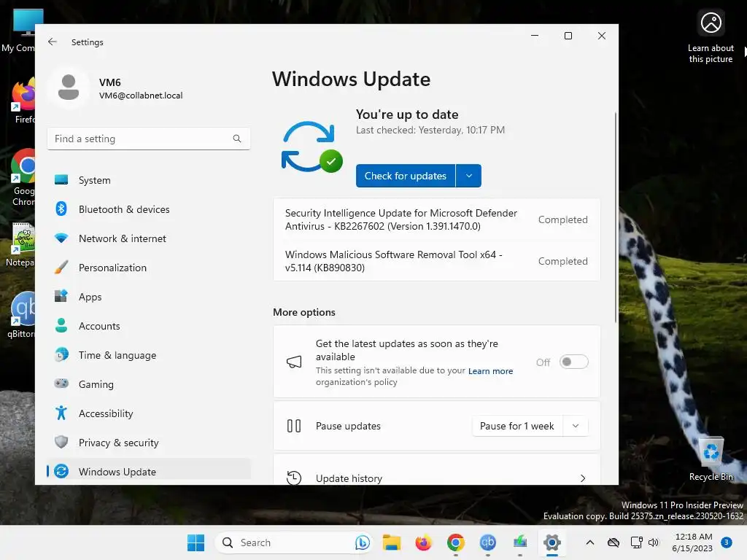Click the Network Wi-Fi icon in sidebar
The height and width of the screenshot is (560, 747).
(61, 238)
